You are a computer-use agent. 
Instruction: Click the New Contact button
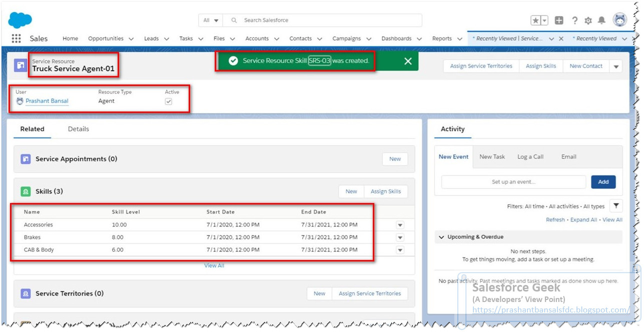click(586, 66)
